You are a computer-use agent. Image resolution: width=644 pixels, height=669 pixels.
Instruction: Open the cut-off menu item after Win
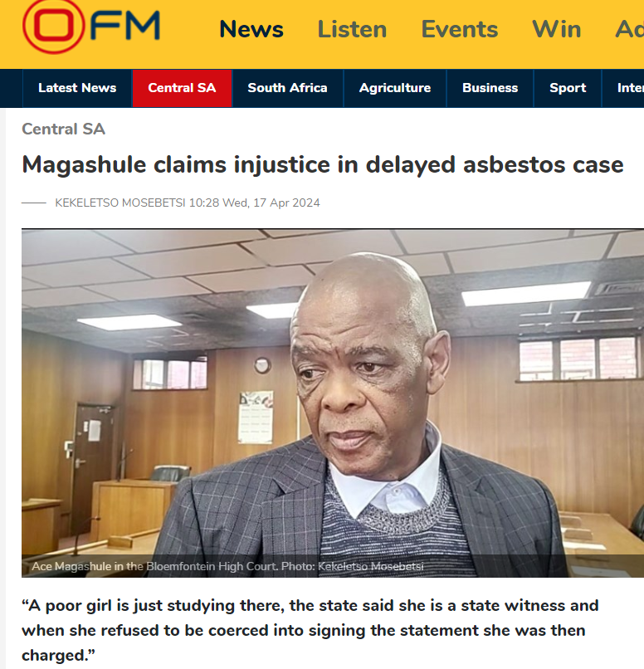click(x=630, y=29)
